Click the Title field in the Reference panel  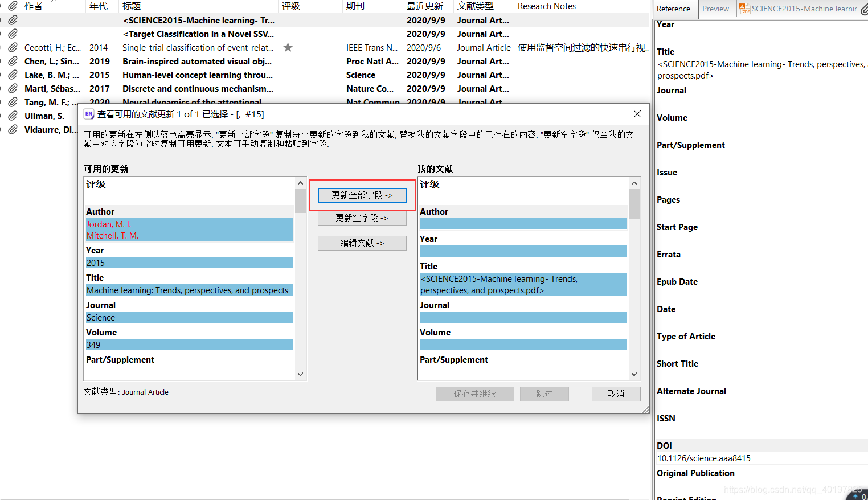click(761, 69)
